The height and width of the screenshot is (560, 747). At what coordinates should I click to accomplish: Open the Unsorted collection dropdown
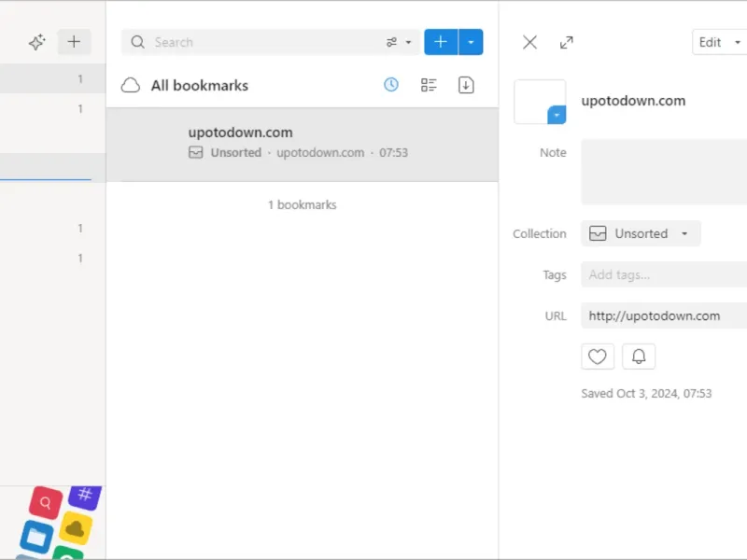tap(641, 233)
